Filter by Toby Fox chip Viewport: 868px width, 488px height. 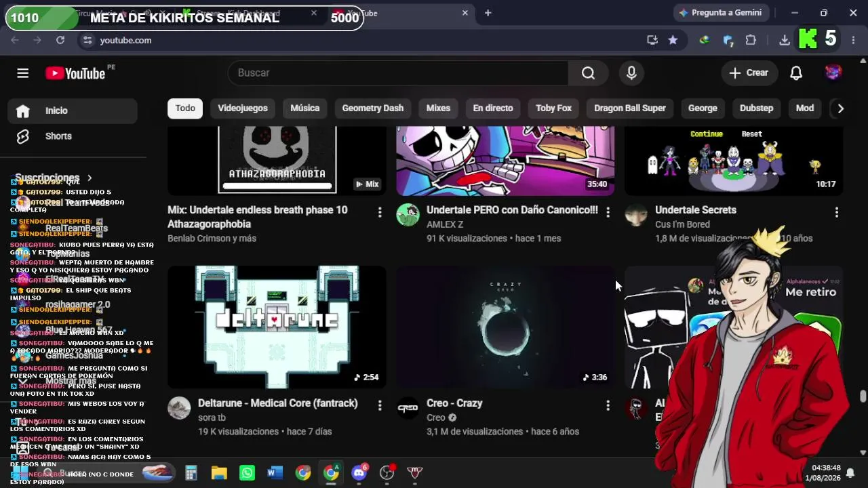pyautogui.click(x=554, y=108)
